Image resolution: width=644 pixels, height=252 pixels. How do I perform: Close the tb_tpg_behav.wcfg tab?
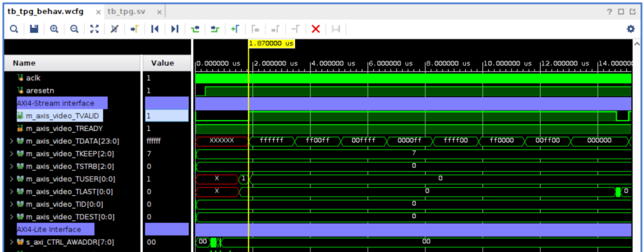99,12
